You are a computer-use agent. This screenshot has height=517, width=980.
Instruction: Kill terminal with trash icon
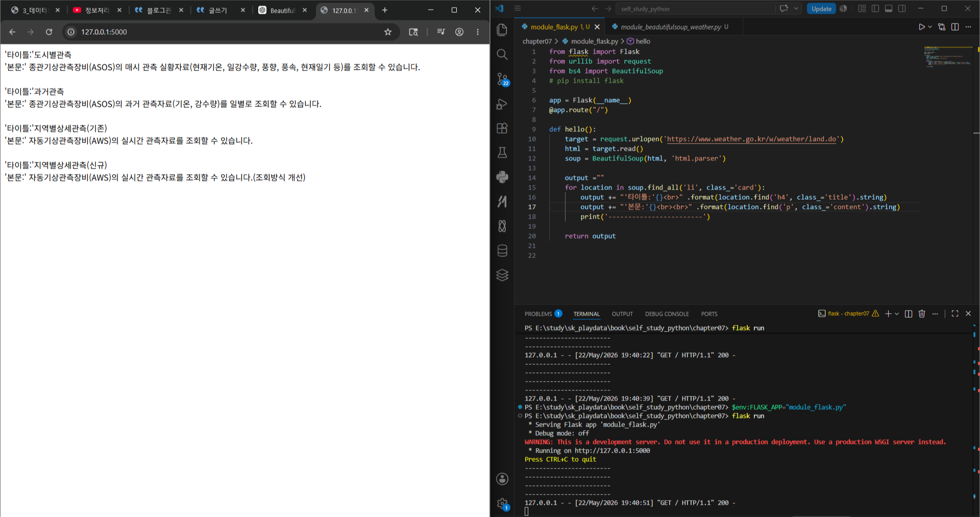coord(922,314)
